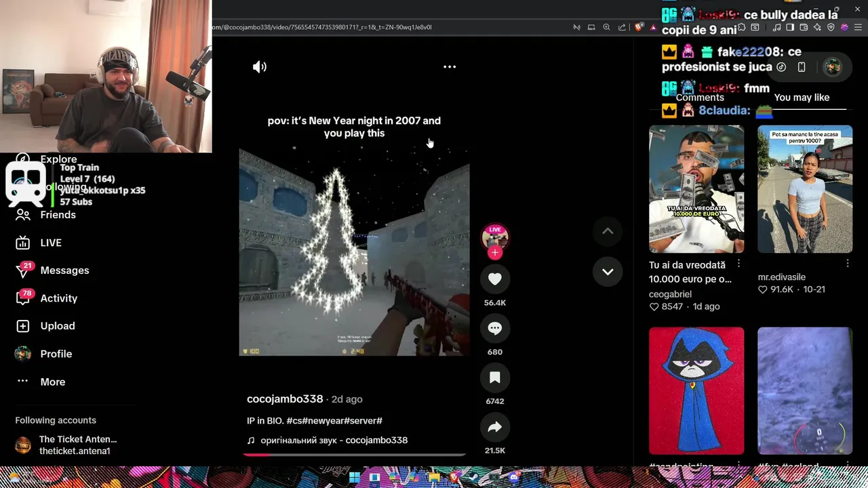The image size is (868, 488).
Task: Like the video with the heart icon
Action: point(495,279)
